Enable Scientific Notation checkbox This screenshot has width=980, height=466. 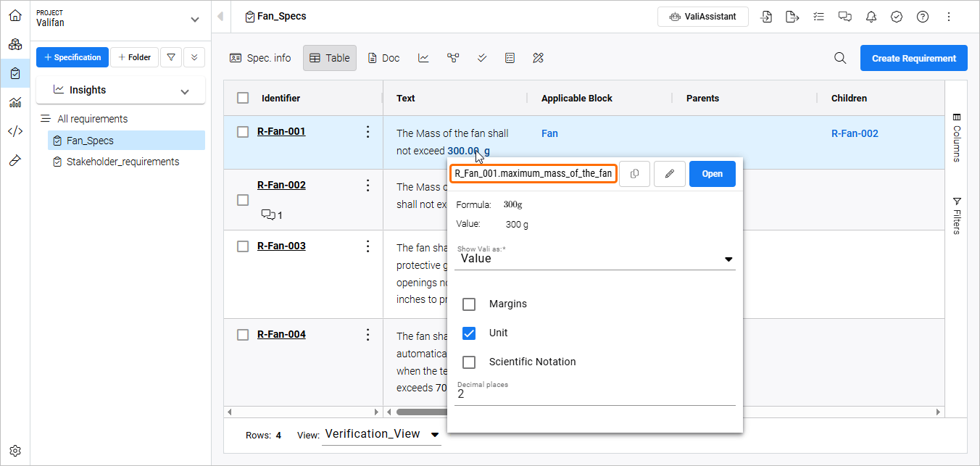pyautogui.click(x=469, y=362)
